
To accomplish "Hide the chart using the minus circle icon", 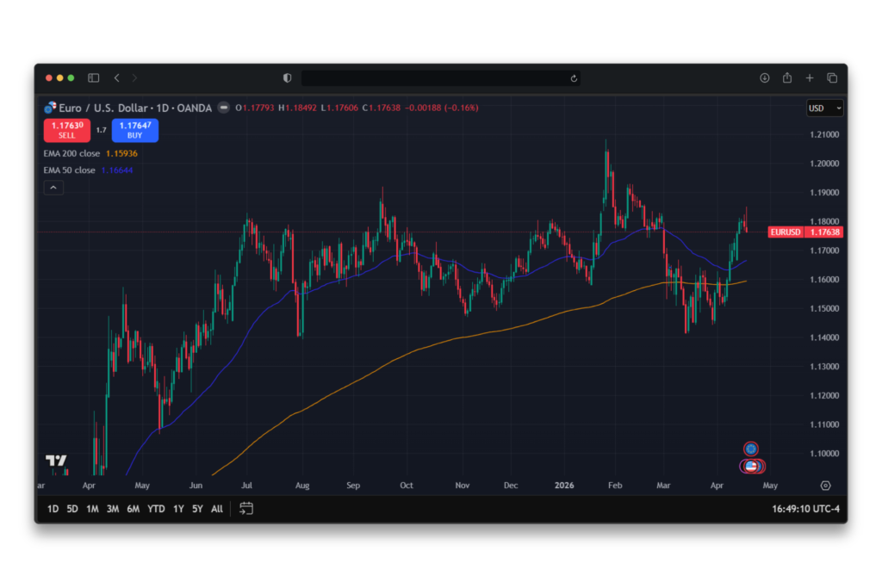I will pos(223,108).
